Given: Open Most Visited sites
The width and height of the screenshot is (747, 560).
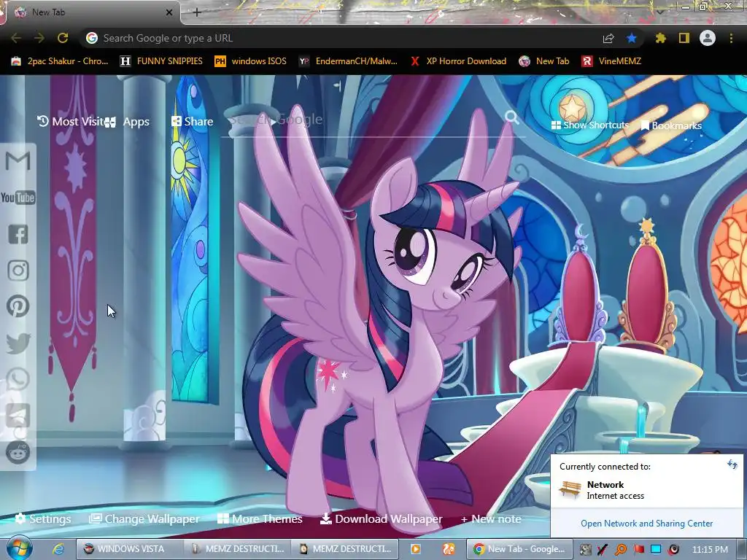Looking at the screenshot, I should click(71, 122).
